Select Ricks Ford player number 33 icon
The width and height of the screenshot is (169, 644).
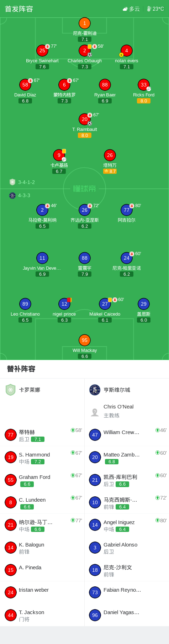tap(144, 85)
